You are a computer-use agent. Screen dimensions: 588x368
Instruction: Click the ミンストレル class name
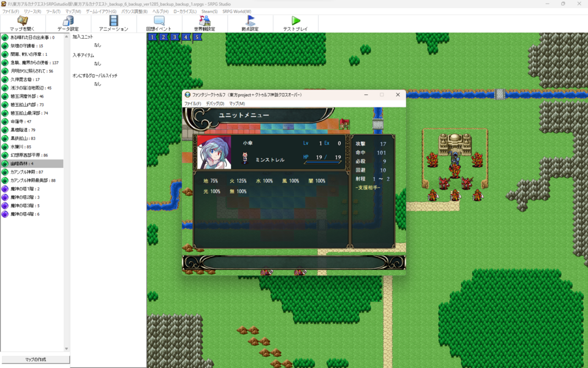[270, 160]
